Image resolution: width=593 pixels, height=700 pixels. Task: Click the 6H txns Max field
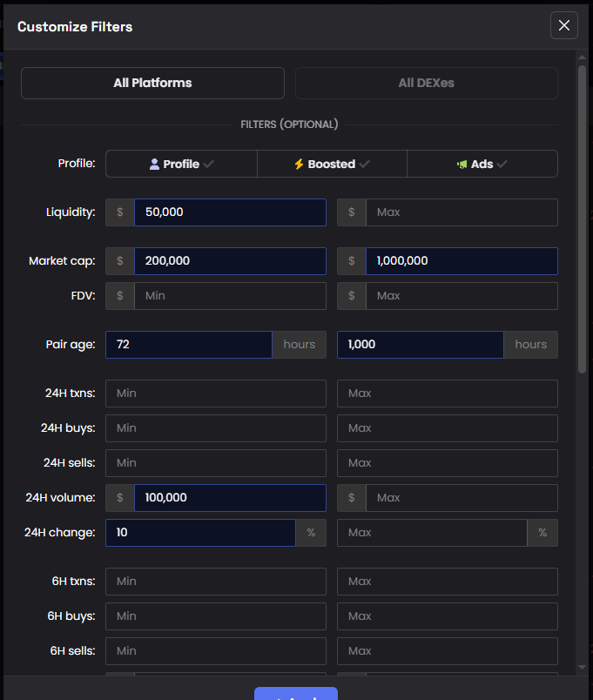pyautogui.click(x=448, y=582)
